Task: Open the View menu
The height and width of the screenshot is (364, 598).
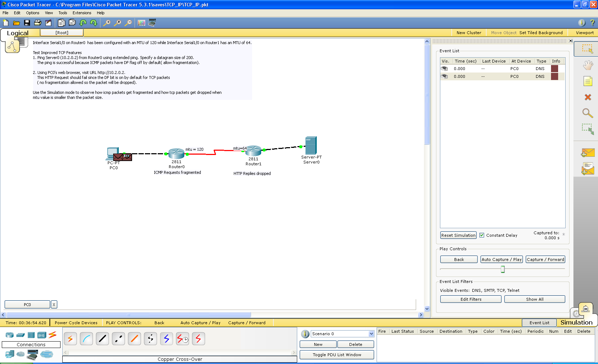Action: [49, 13]
